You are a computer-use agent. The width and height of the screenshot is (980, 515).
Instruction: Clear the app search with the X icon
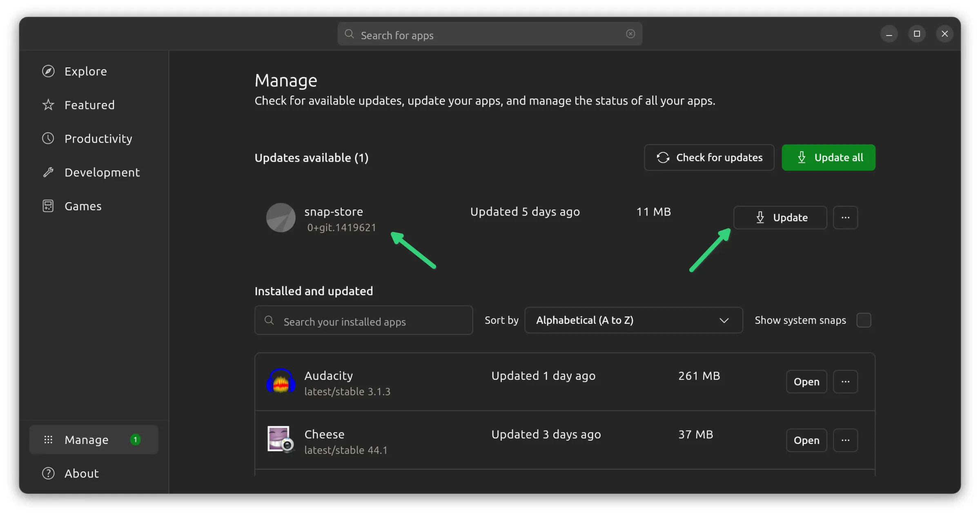pyautogui.click(x=630, y=34)
